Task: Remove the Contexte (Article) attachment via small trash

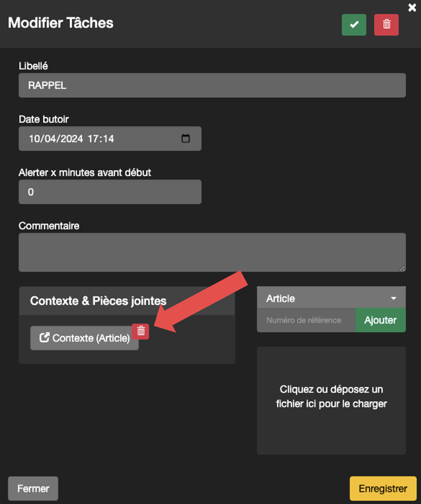Action: pos(141,331)
